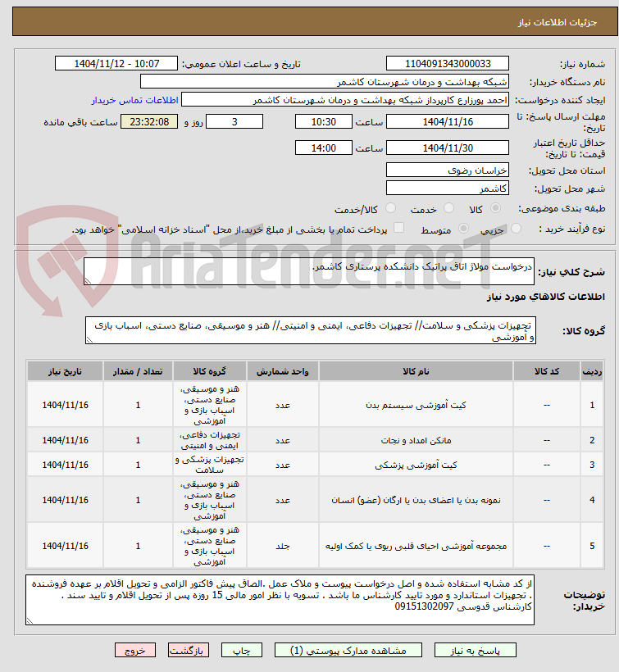Toggle the اسناد خزانه اسلامی payment checkbox
Viewport: 619px width, 672px height.
[399, 228]
